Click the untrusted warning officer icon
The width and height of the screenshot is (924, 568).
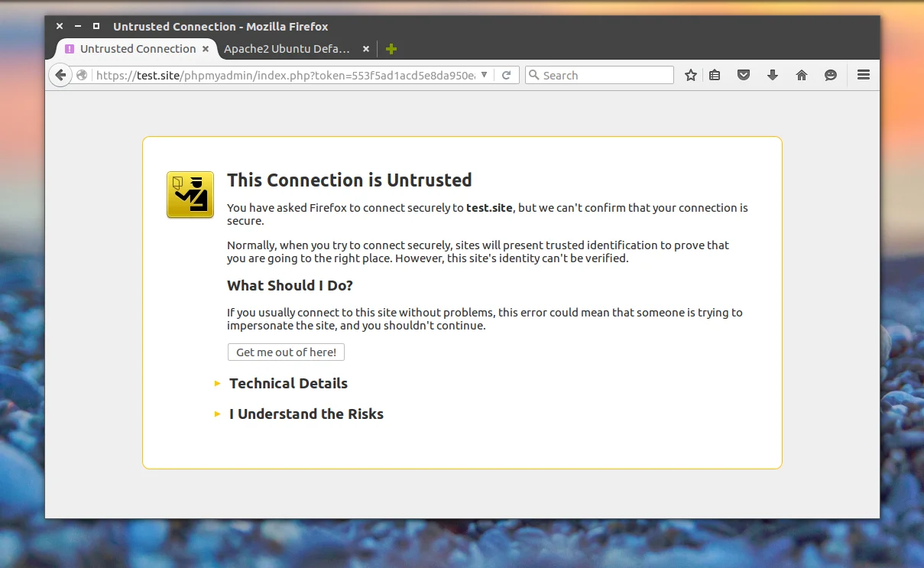tap(190, 195)
